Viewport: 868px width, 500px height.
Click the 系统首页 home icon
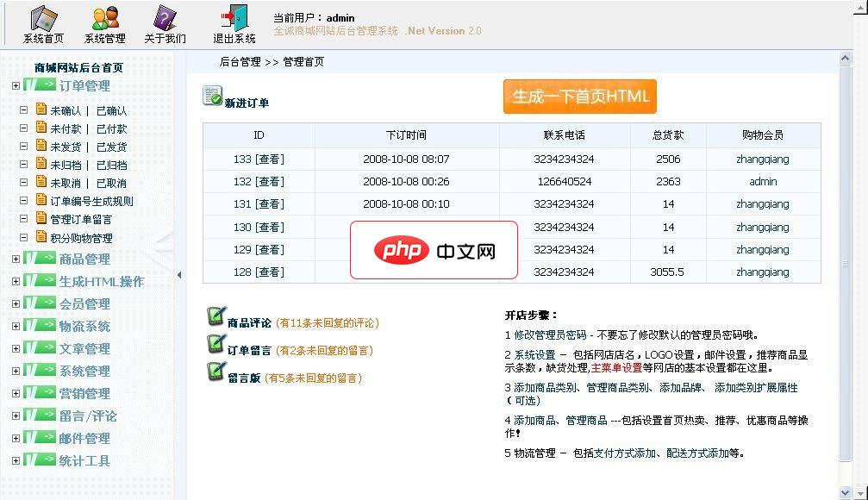41,16
